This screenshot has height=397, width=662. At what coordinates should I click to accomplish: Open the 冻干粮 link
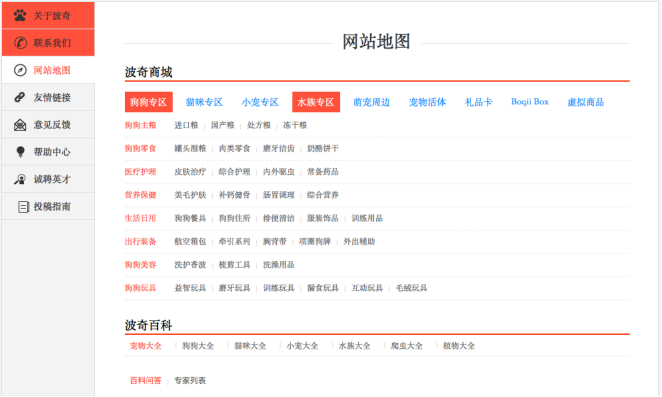coord(295,125)
